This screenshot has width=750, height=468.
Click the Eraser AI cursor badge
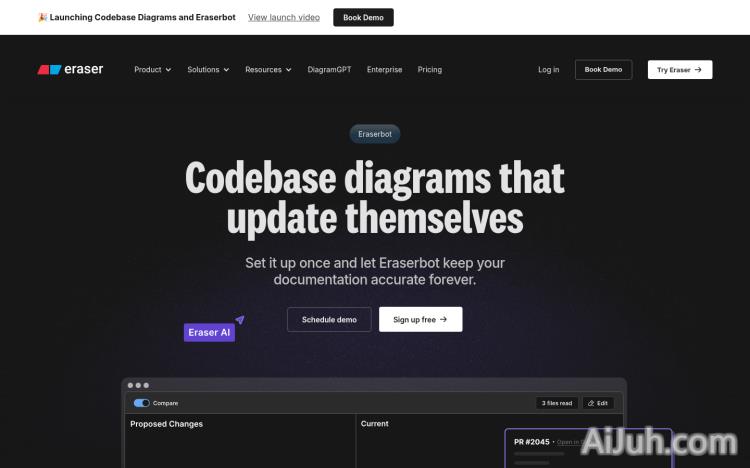(209, 332)
